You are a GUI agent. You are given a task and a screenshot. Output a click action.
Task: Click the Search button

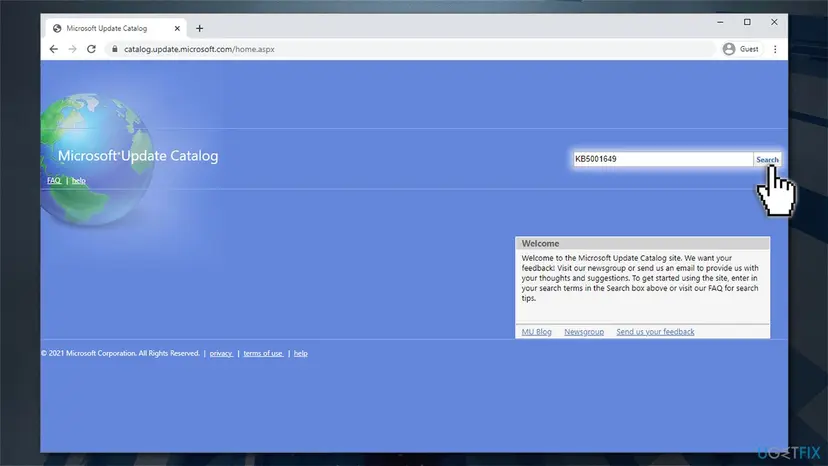[767, 159]
